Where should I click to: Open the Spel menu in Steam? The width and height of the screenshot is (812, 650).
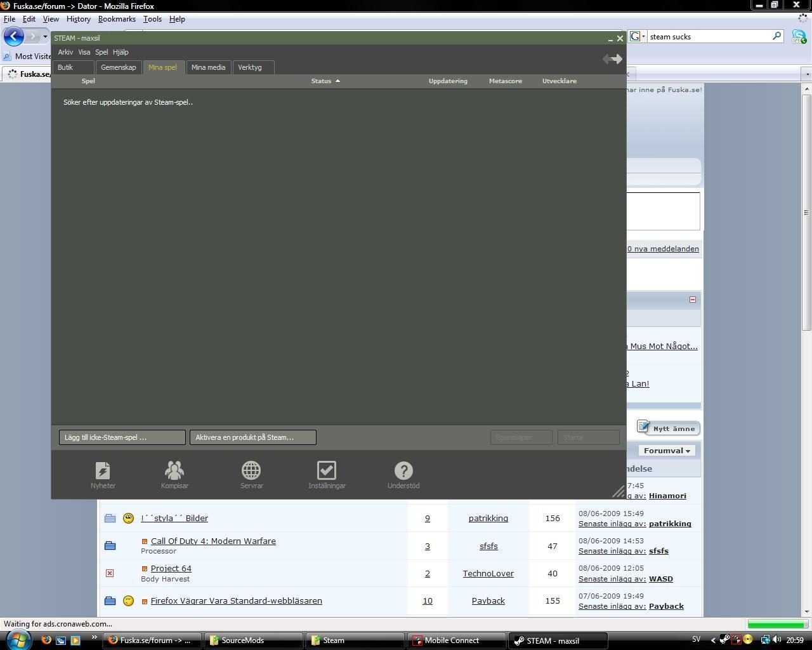click(101, 52)
